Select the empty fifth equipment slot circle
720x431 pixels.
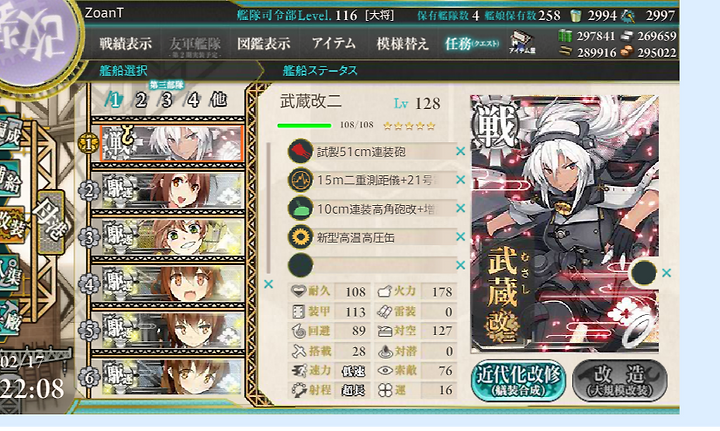click(x=301, y=265)
